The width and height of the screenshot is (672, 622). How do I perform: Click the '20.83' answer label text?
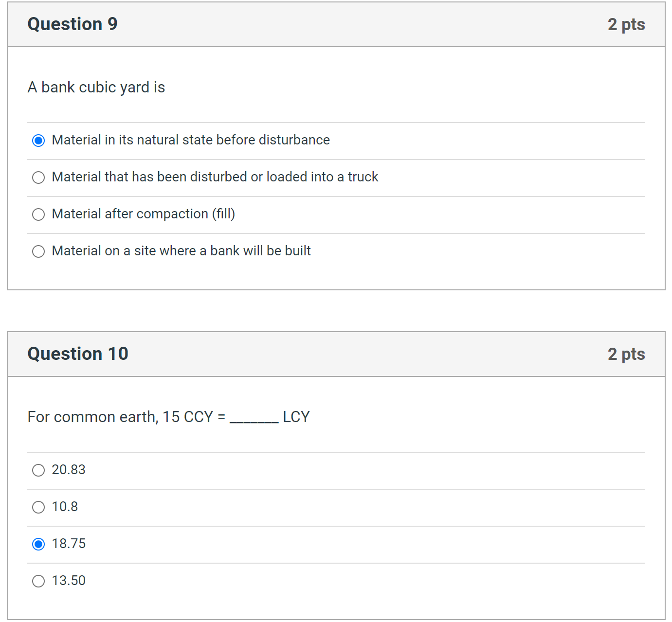tap(69, 470)
